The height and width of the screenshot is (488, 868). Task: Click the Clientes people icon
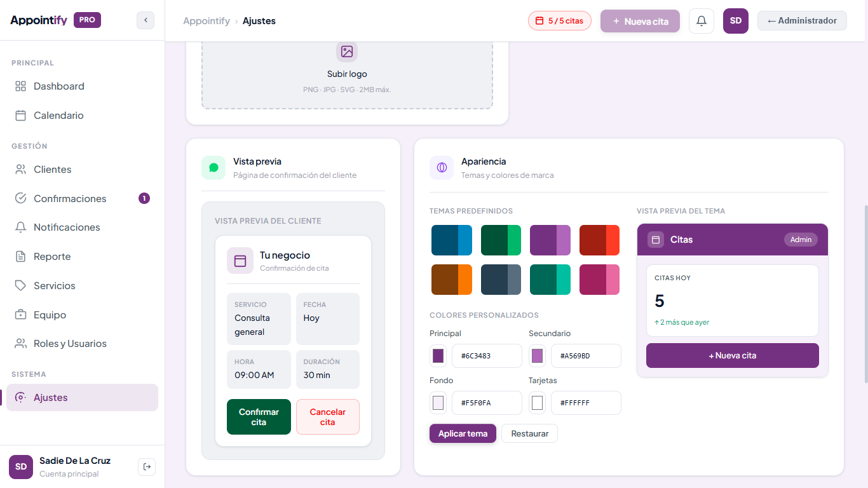[x=21, y=170]
